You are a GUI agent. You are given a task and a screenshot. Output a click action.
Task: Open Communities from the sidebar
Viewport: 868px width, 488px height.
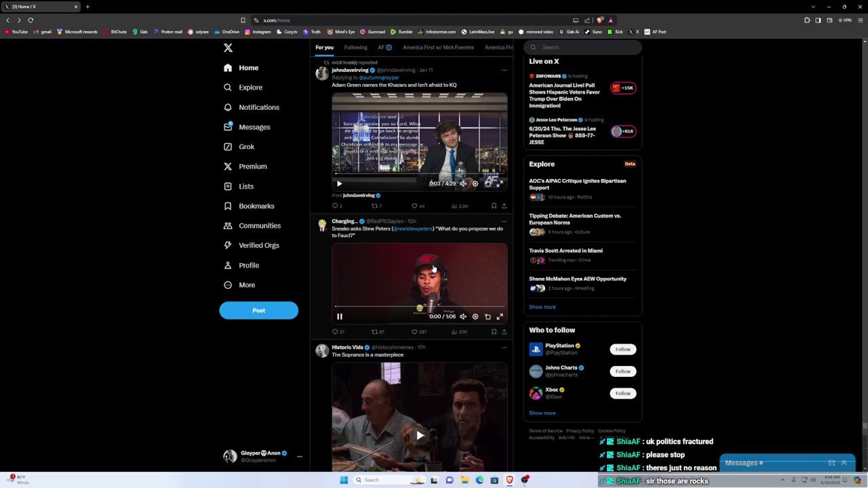(252, 226)
